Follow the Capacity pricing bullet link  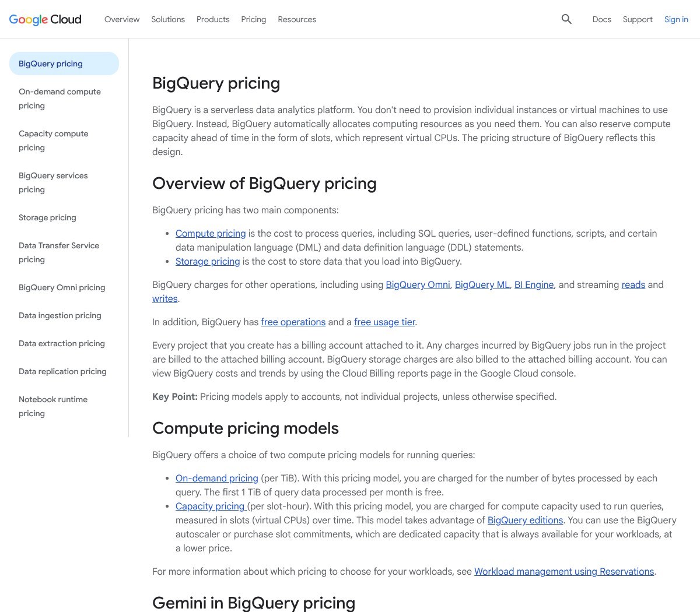pyautogui.click(x=210, y=506)
